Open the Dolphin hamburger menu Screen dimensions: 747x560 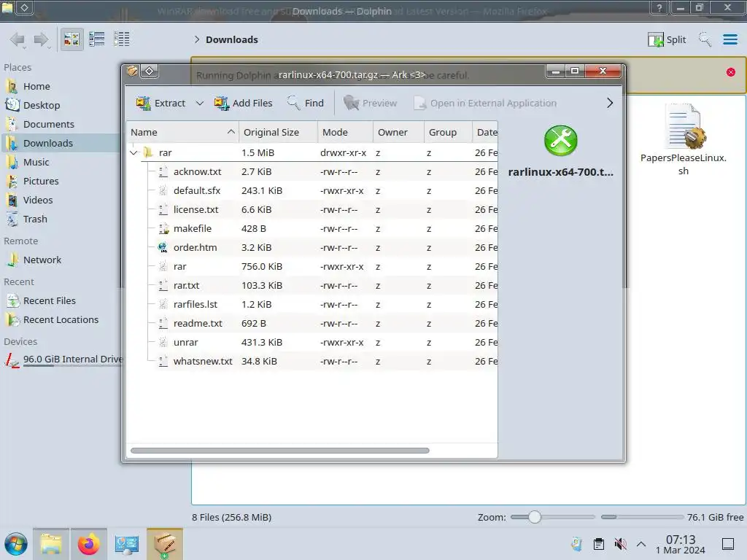click(x=729, y=39)
